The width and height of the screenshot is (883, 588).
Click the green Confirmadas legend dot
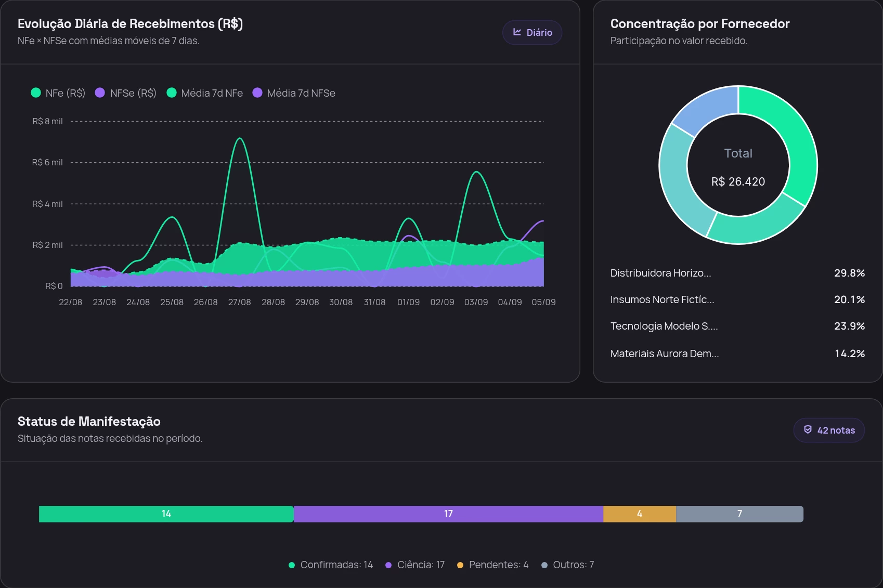pyautogui.click(x=292, y=565)
